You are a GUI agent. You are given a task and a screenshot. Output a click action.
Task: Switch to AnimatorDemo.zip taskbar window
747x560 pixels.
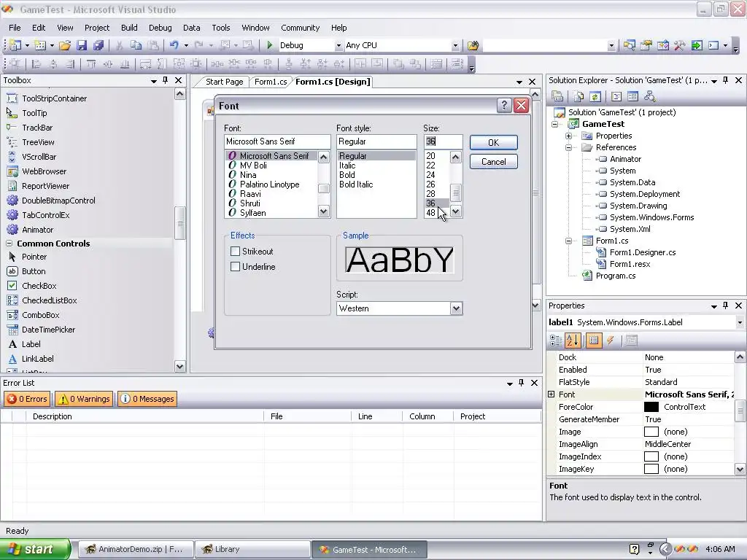coord(136,549)
